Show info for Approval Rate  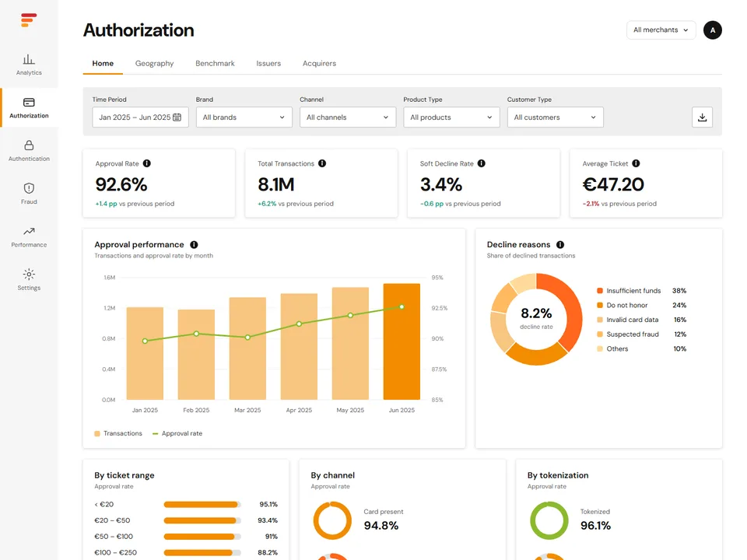pos(147,163)
